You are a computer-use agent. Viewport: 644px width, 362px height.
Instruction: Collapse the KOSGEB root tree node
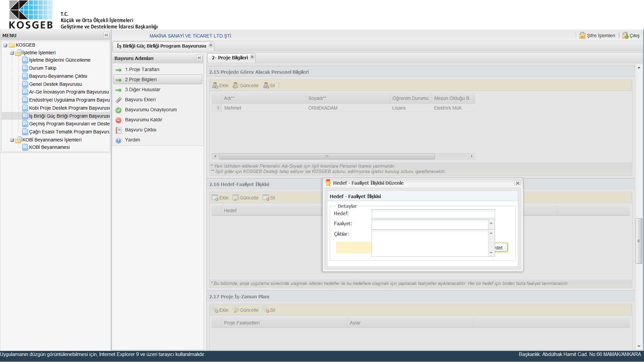[x=5, y=45]
